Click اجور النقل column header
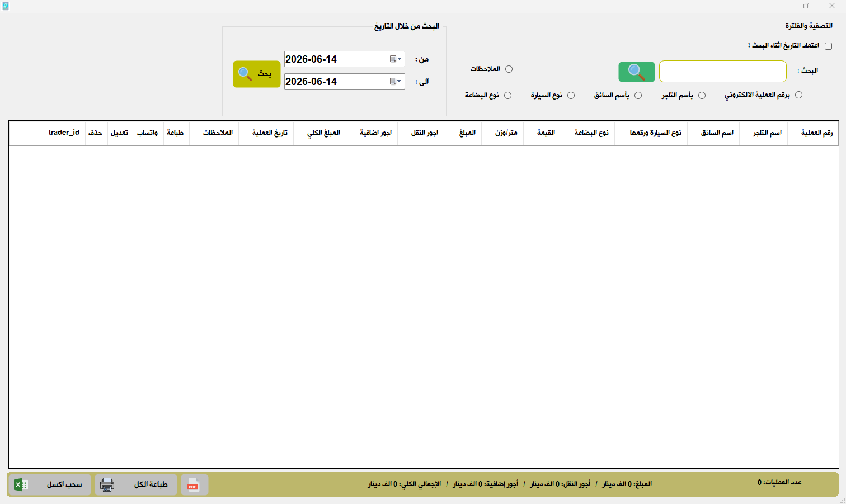 click(x=421, y=133)
